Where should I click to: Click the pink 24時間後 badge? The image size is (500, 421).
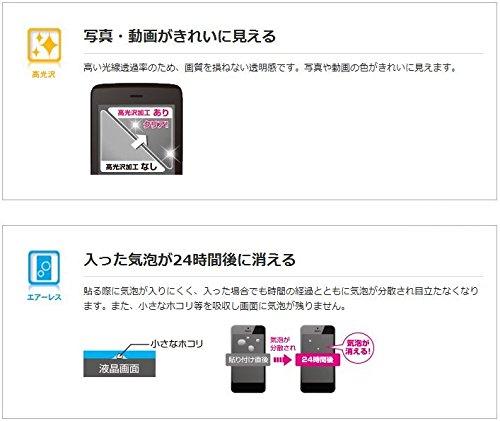[317, 360]
